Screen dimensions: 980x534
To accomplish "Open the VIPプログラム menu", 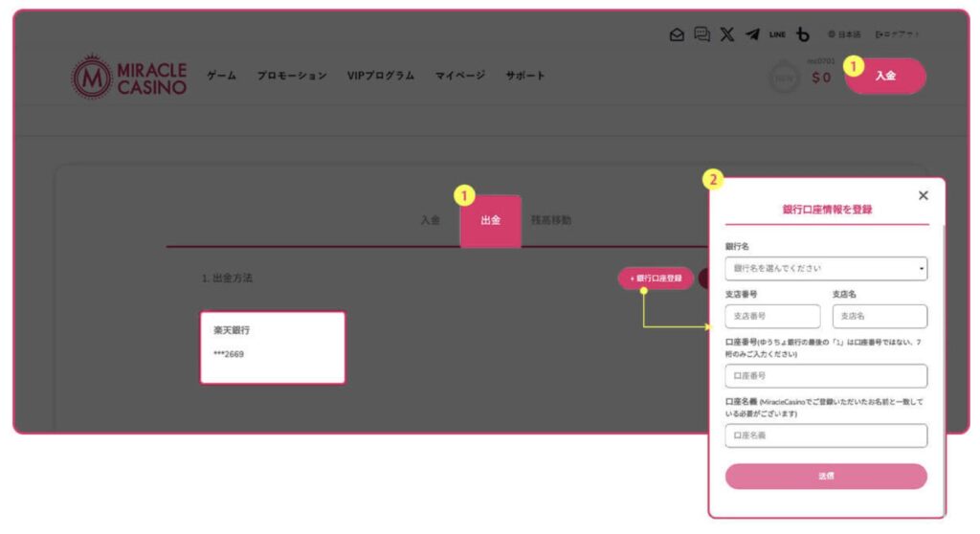I will pyautogui.click(x=381, y=76).
